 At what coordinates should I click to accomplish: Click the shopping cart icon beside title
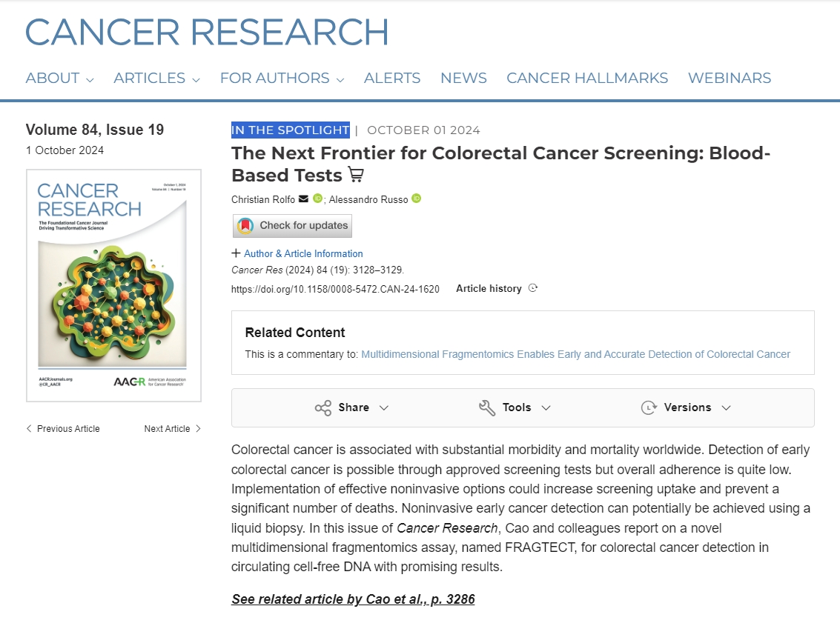click(x=356, y=175)
